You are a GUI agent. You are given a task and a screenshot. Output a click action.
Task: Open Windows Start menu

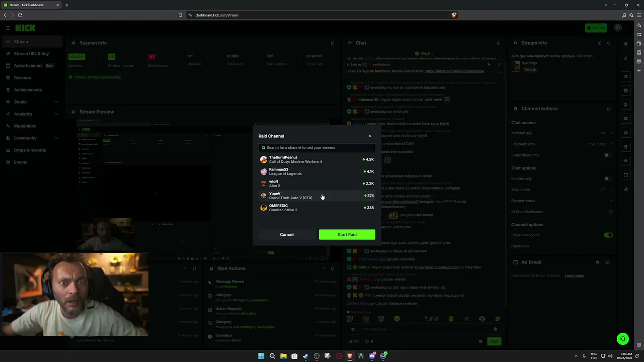[261, 356]
